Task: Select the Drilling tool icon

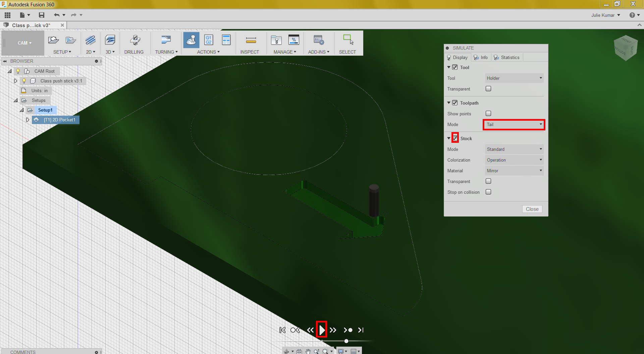Action: 135,40
